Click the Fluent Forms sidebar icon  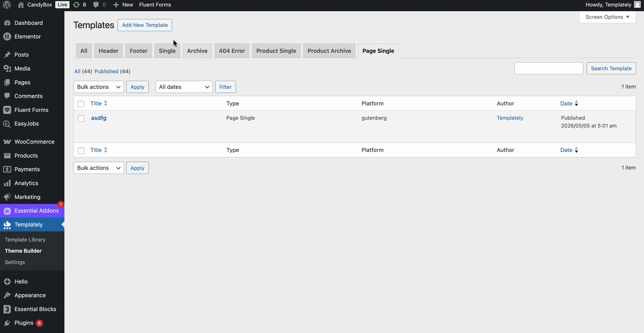(7, 110)
